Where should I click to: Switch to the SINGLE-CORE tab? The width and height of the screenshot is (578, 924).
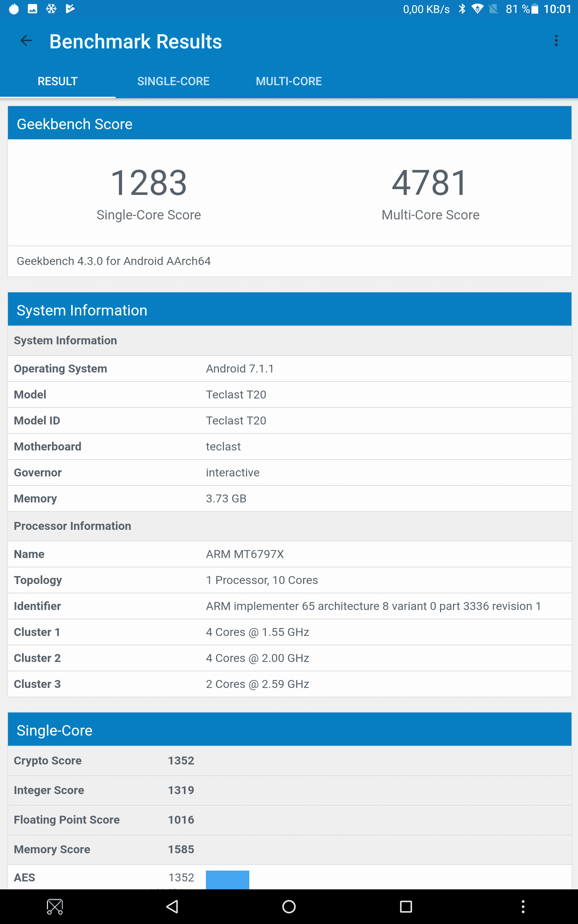173,81
